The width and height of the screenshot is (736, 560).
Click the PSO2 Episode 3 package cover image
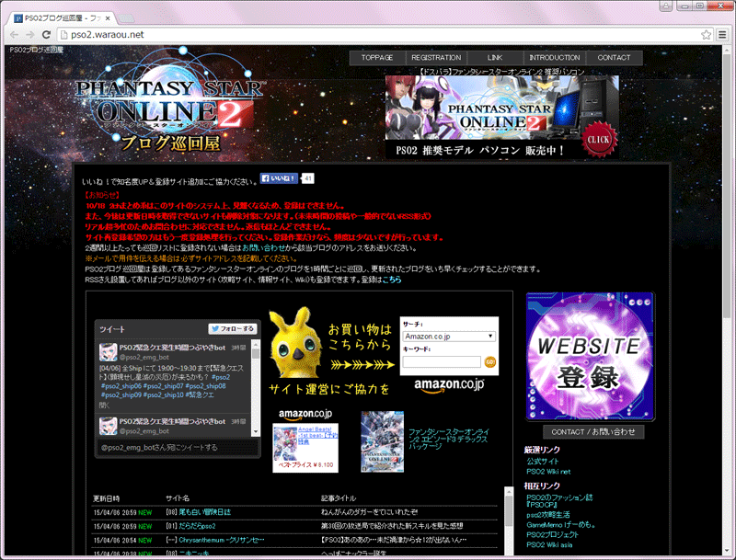coord(382,441)
